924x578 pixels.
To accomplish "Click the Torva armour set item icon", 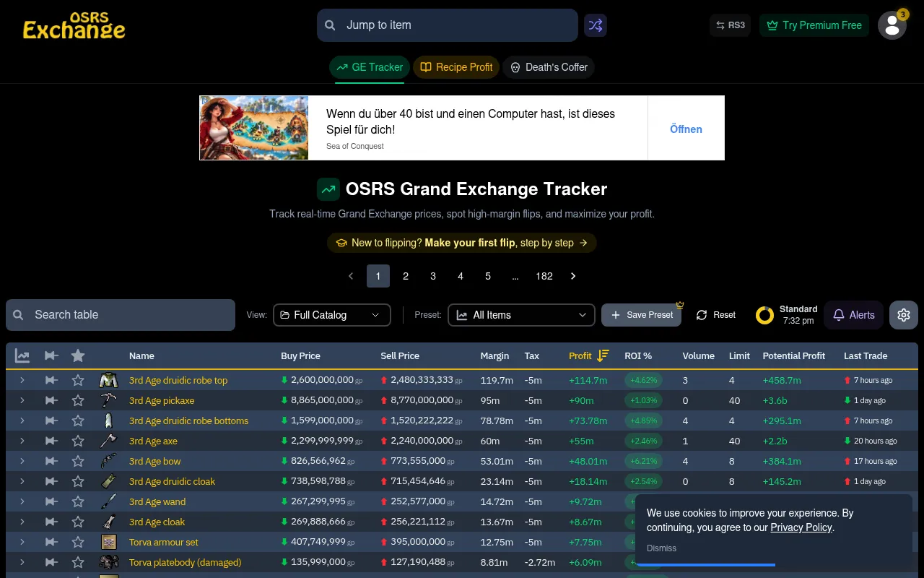I will coord(108,542).
